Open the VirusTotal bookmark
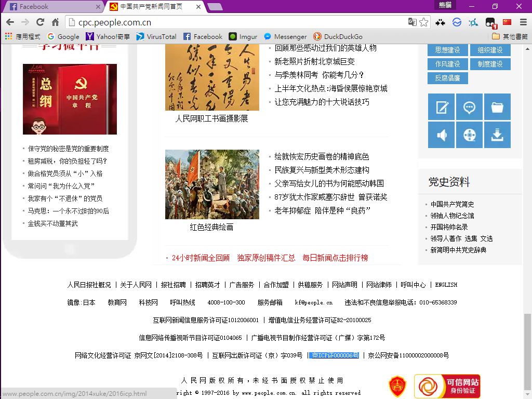Viewport: 532px width, 399px height. (x=156, y=36)
